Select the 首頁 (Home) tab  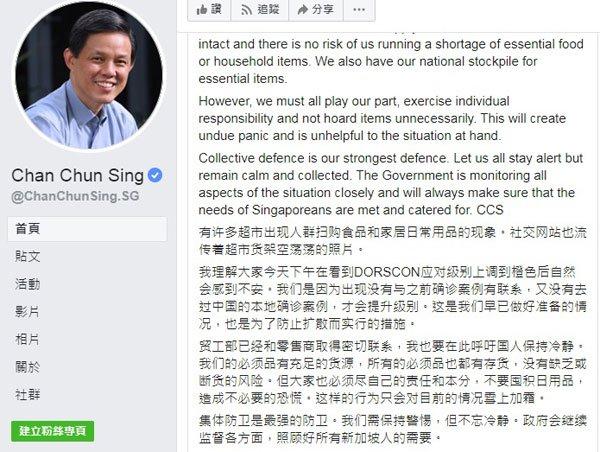pyautogui.click(x=28, y=229)
